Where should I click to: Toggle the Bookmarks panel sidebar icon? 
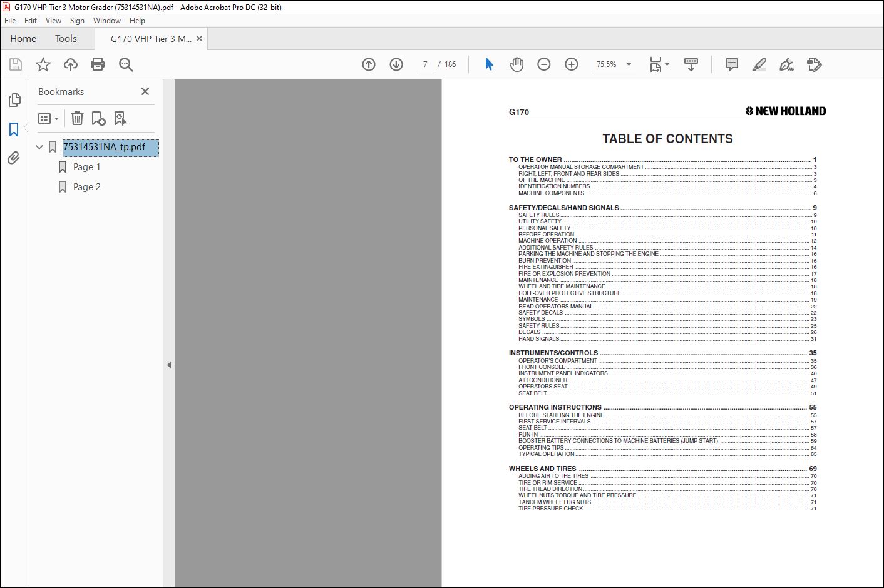click(x=14, y=129)
